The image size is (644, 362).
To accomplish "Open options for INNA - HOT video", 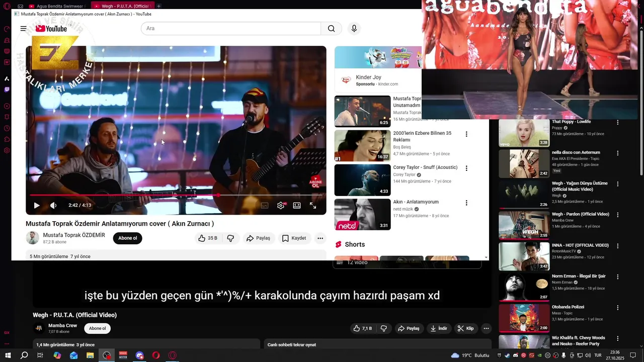I will [x=618, y=246].
